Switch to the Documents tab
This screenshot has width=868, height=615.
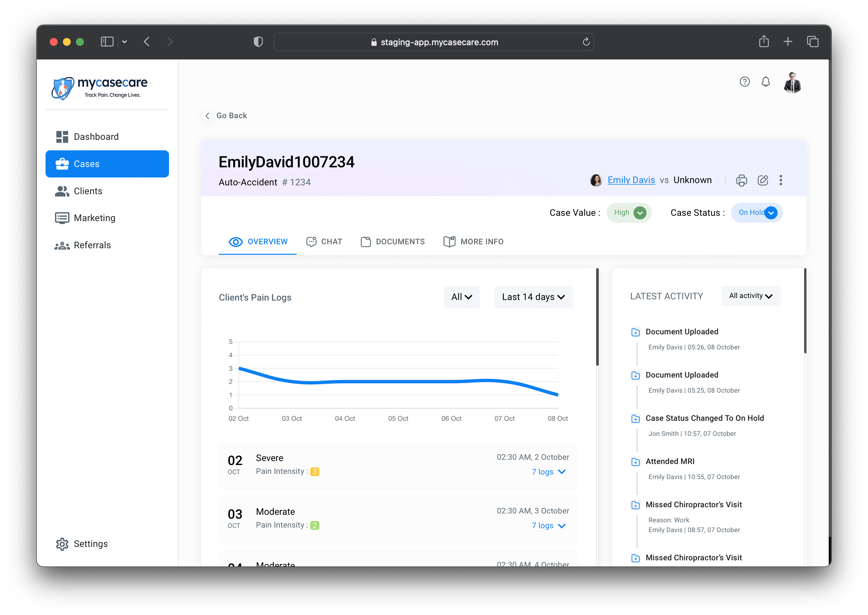(393, 242)
